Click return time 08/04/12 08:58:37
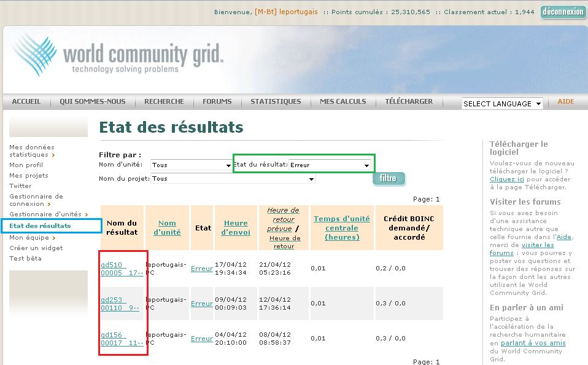Image resolution: width=588 pixels, height=365 pixels. point(275,339)
